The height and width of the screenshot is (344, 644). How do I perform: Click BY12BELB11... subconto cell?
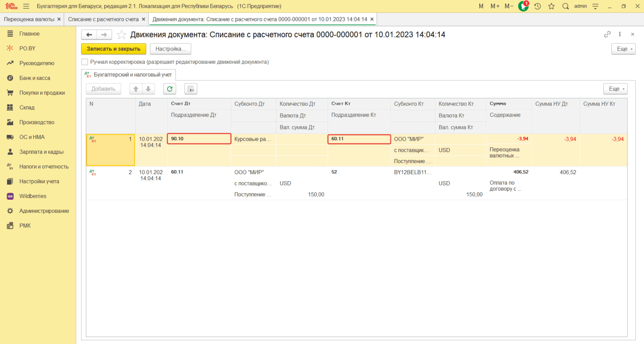pos(413,172)
